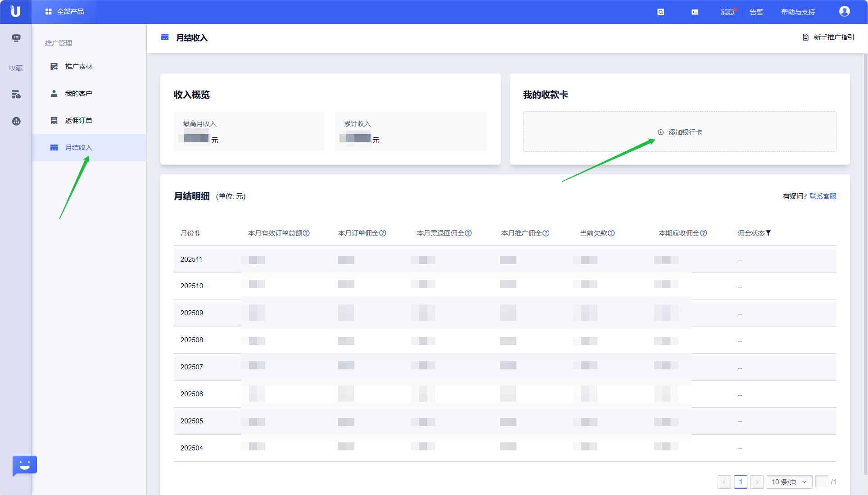Click the 202507 month cell
The height and width of the screenshot is (495, 868).
tap(192, 367)
